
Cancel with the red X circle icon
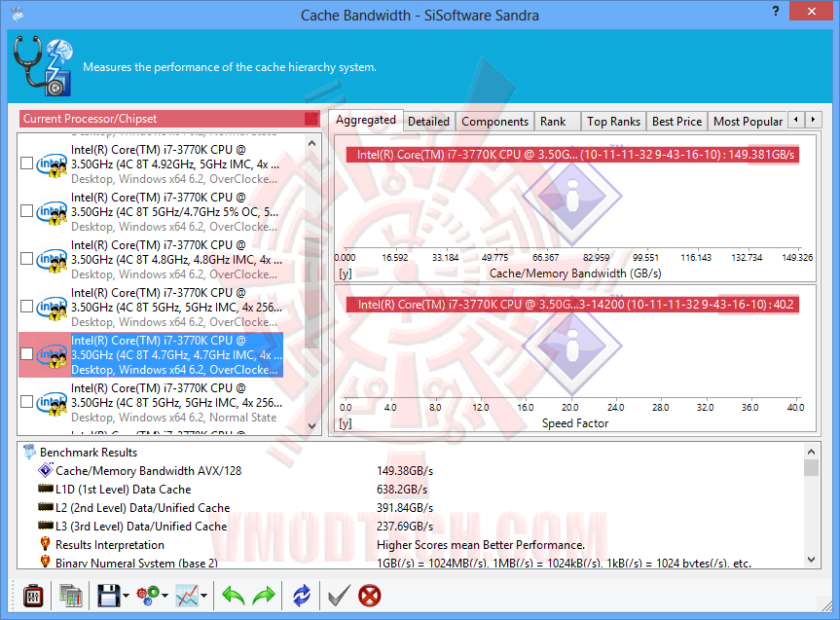(x=369, y=596)
